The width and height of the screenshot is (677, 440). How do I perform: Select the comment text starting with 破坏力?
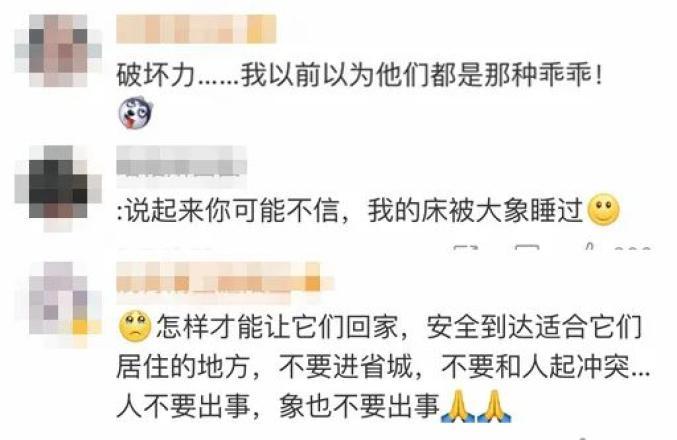pos(359,75)
